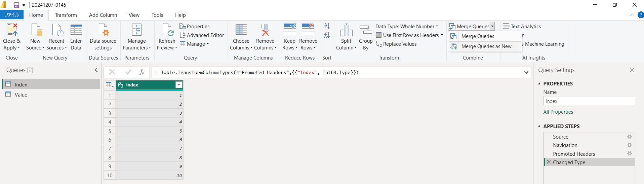Click Replace Values

coord(396,44)
